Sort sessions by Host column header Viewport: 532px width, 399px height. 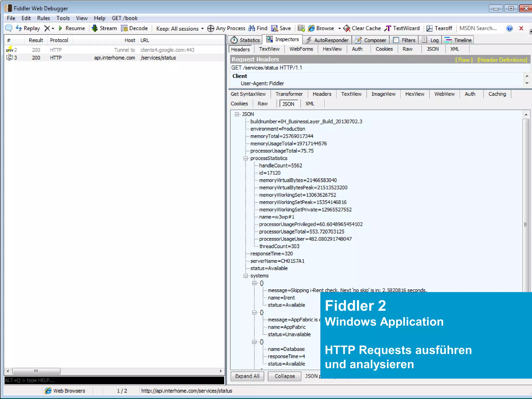click(105, 40)
